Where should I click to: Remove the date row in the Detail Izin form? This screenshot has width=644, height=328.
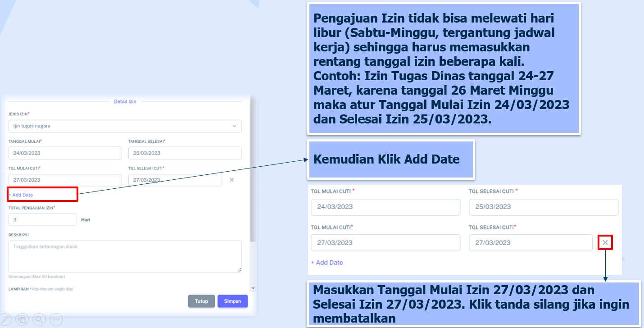[231, 180]
